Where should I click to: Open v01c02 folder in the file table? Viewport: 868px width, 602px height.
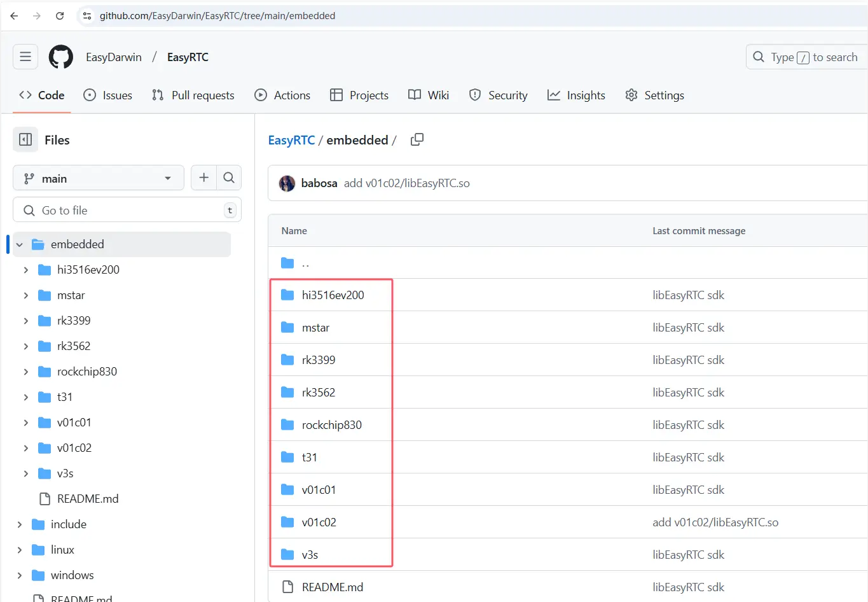[319, 522]
